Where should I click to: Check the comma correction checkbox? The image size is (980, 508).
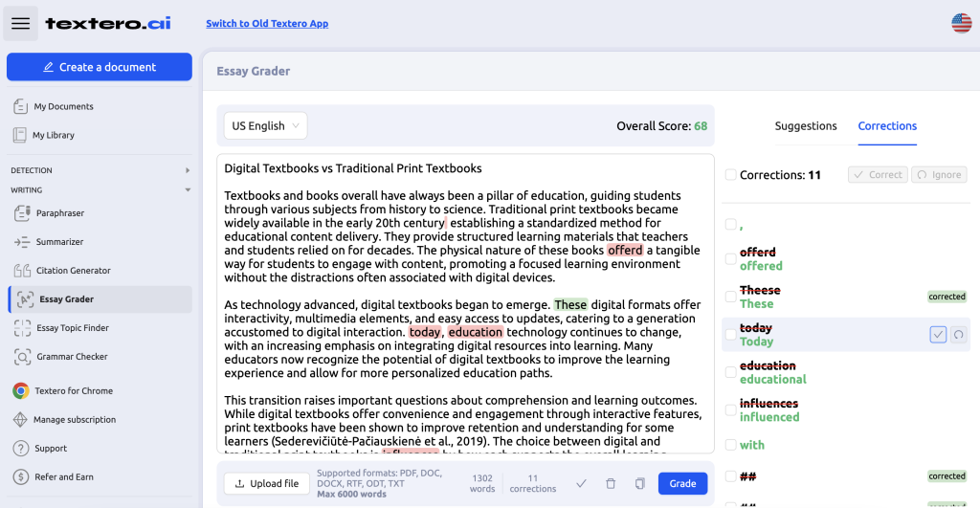coord(730,224)
